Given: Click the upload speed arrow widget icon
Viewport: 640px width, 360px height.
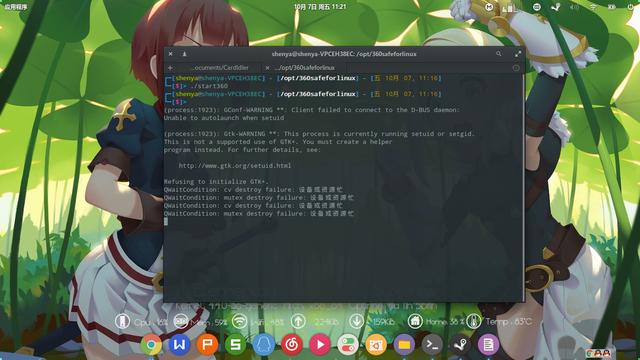Looking at the screenshot, I should [x=298, y=321].
